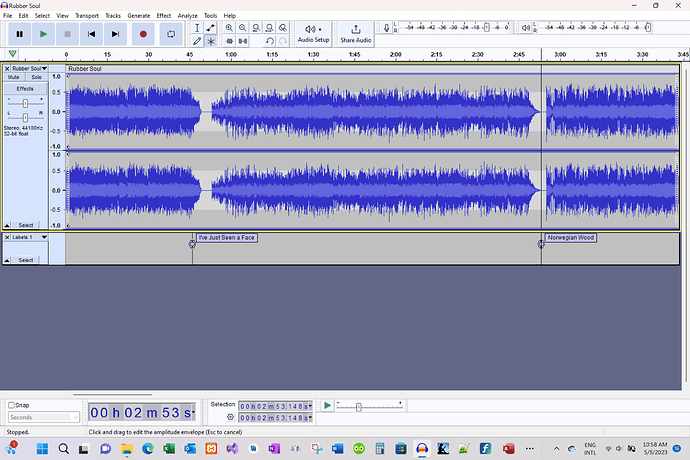Fit selection to width icon

point(256,28)
